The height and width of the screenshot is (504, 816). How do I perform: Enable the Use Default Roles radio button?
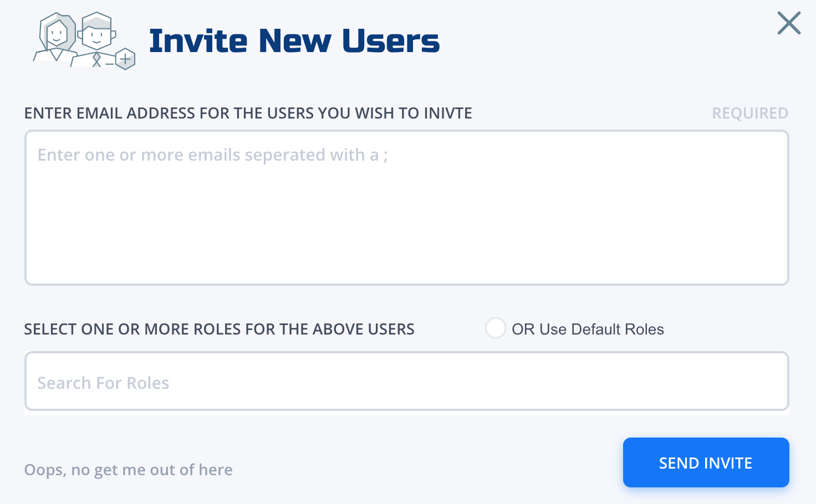[495, 328]
